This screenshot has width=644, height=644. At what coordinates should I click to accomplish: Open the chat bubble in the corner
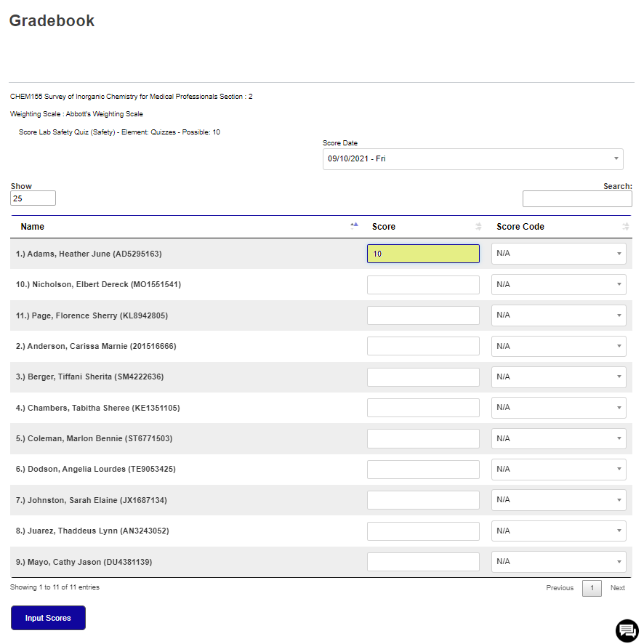coord(627,631)
